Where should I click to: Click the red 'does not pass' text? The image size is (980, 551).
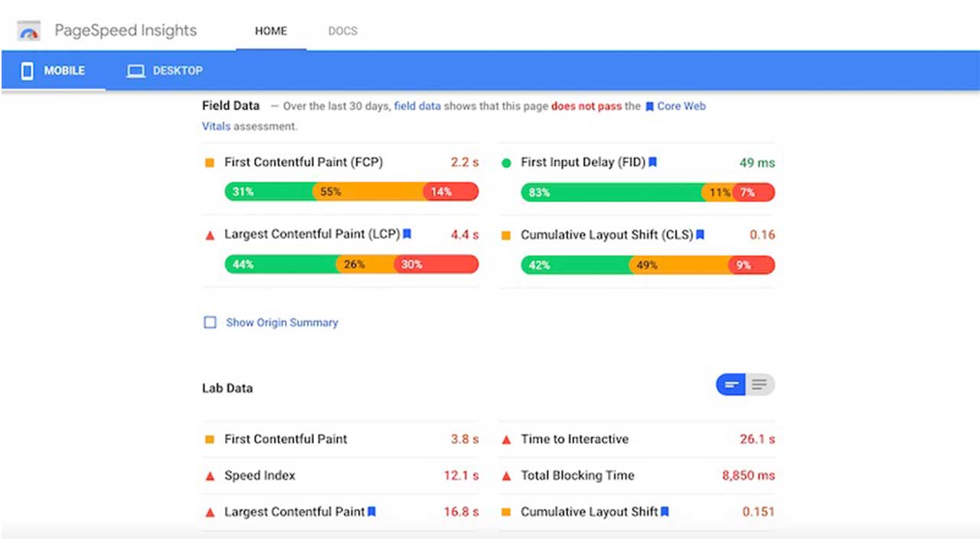[x=586, y=106]
